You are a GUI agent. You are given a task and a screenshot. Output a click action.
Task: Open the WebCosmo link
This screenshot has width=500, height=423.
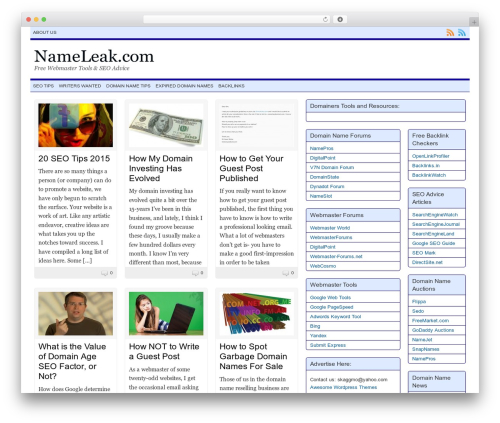point(323,266)
